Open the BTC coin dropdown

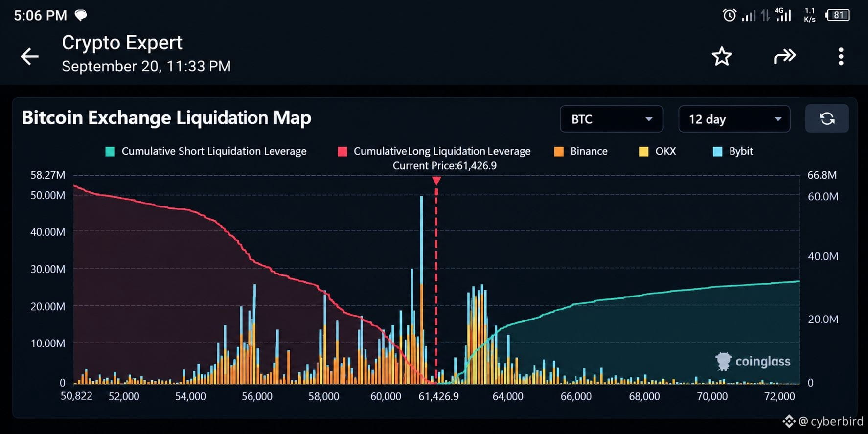[612, 119]
